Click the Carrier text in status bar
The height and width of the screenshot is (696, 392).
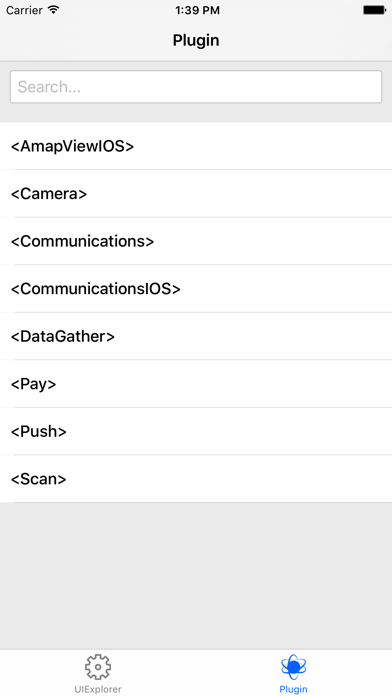point(24,10)
